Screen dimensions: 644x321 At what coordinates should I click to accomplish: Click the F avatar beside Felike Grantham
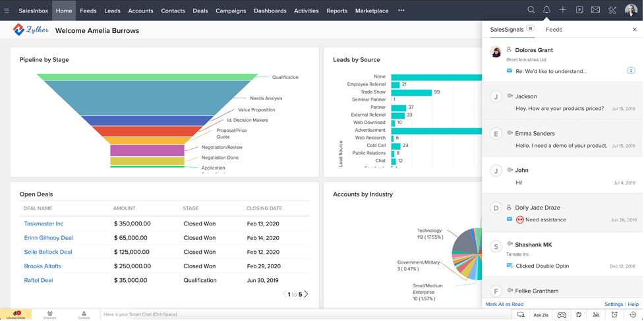click(496, 291)
